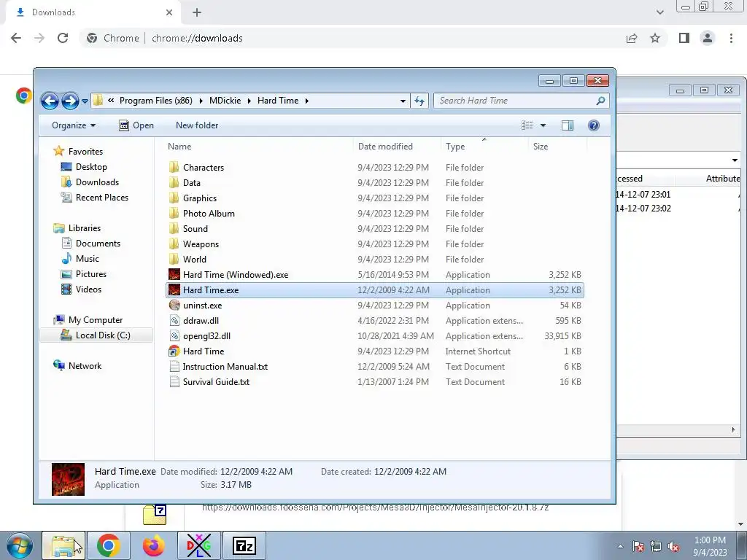Open recent locations dropdown beside forward arrow
The image size is (747, 560).
click(85, 101)
